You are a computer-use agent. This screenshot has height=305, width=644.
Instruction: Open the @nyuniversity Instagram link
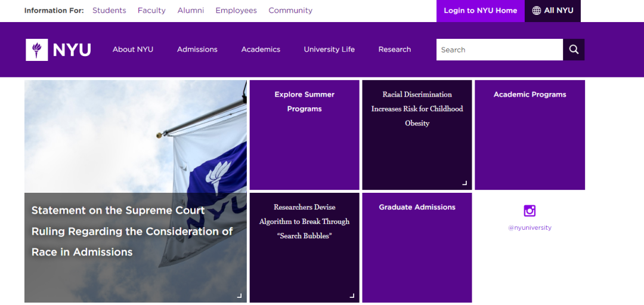click(530, 228)
